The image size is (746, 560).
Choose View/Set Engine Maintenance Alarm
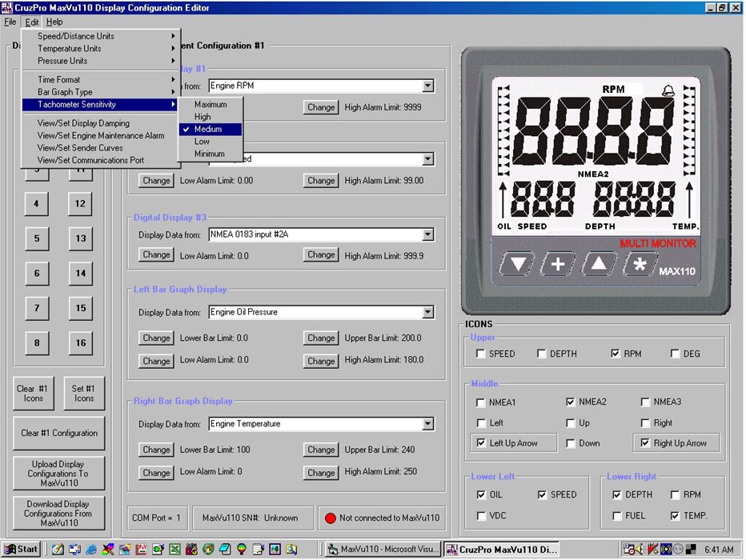100,135
